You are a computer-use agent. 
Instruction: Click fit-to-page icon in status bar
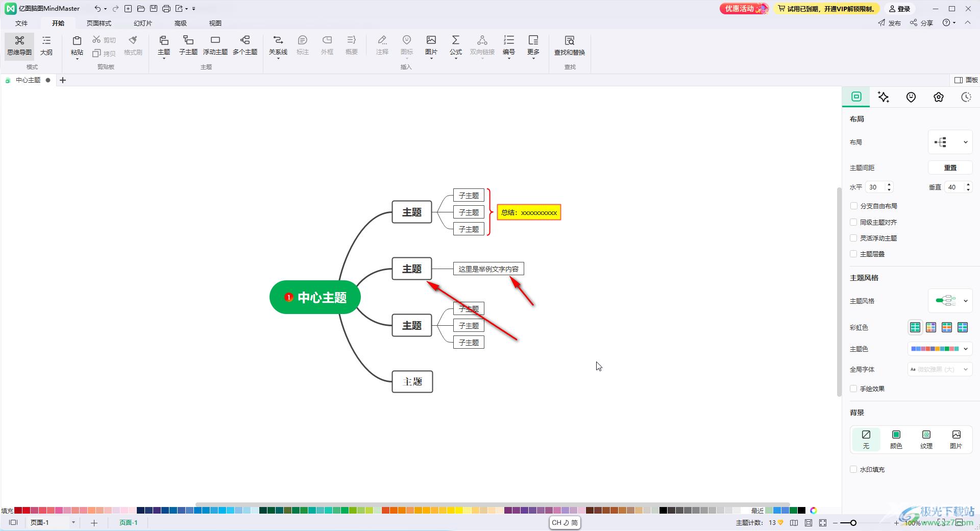coord(808,523)
